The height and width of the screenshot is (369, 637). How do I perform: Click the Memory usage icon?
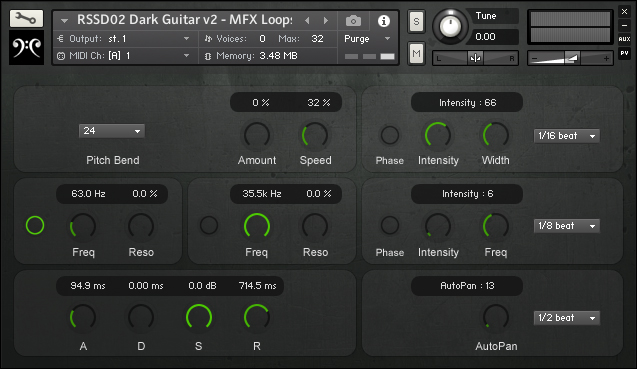[208, 56]
